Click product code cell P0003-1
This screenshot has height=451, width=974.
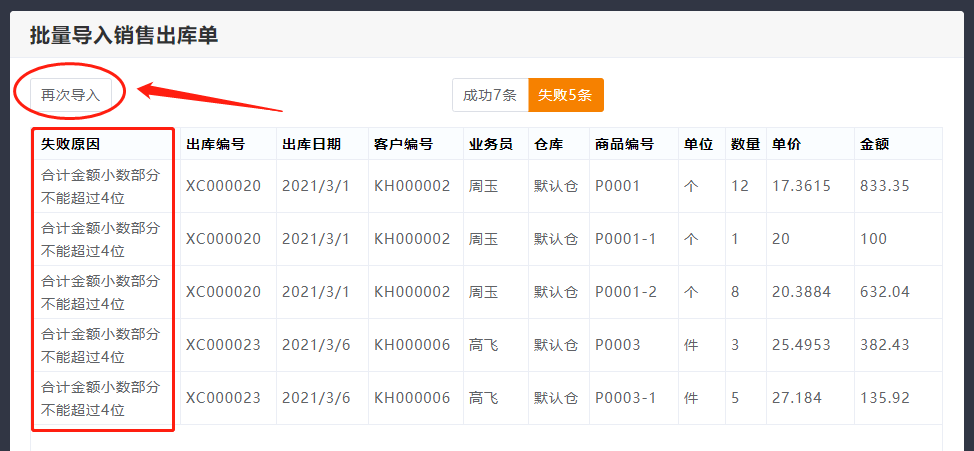(x=625, y=398)
